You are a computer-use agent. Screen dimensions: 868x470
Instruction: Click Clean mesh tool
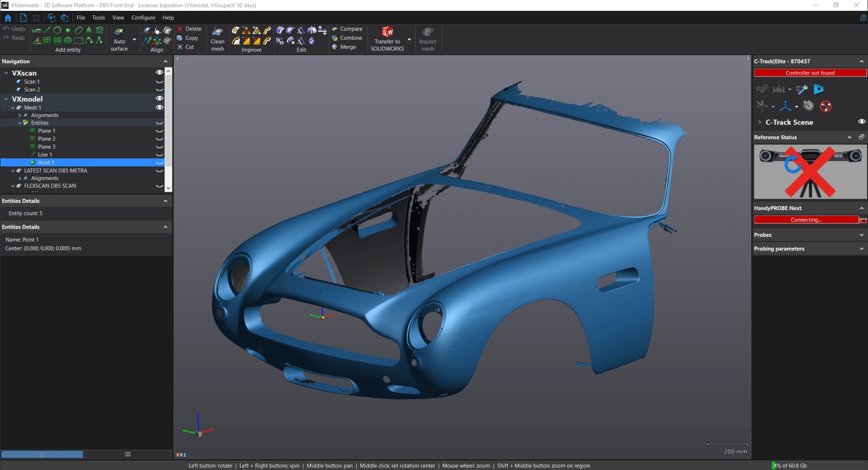[x=217, y=39]
